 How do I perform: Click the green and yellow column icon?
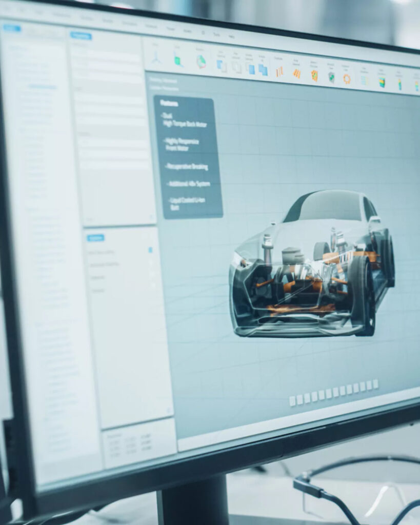click(399, 85)
